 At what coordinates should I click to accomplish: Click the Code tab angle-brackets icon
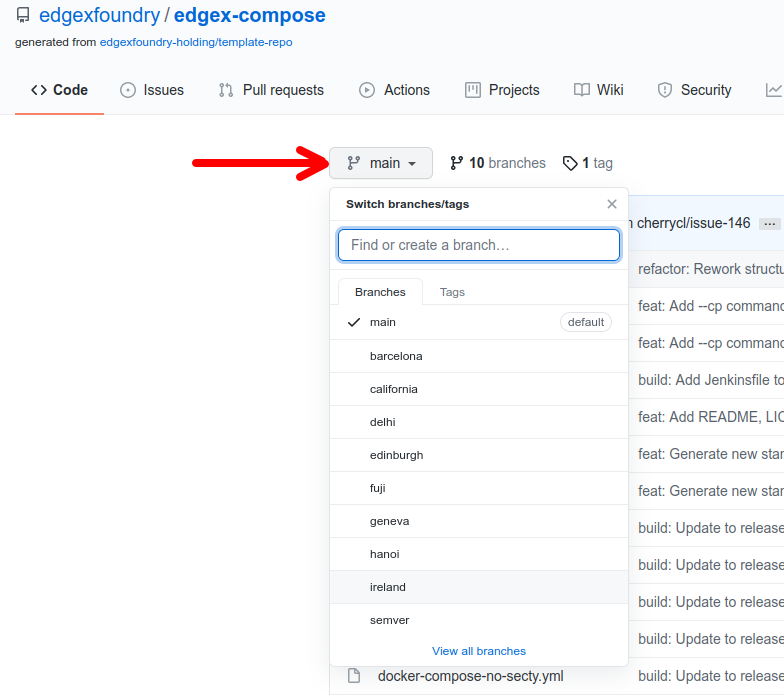39,90
